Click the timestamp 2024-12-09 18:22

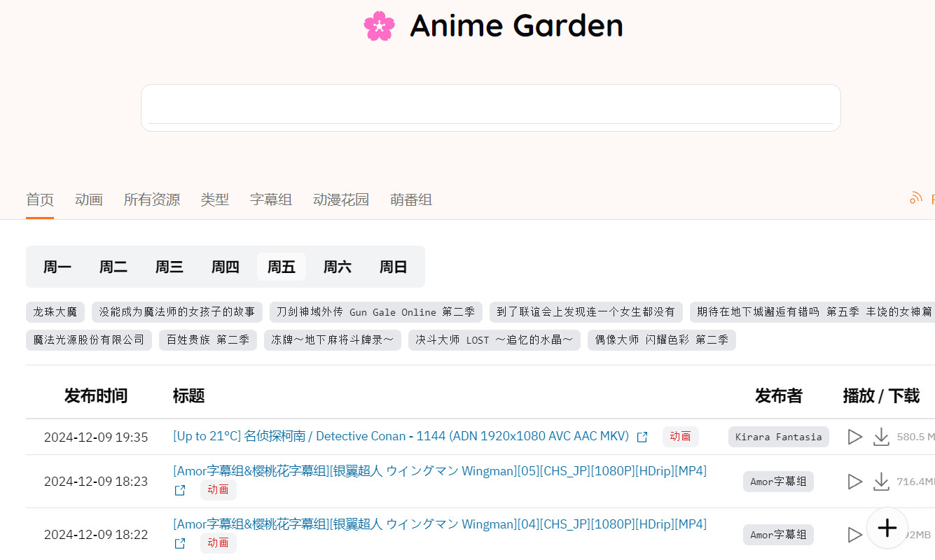(96, 535)
